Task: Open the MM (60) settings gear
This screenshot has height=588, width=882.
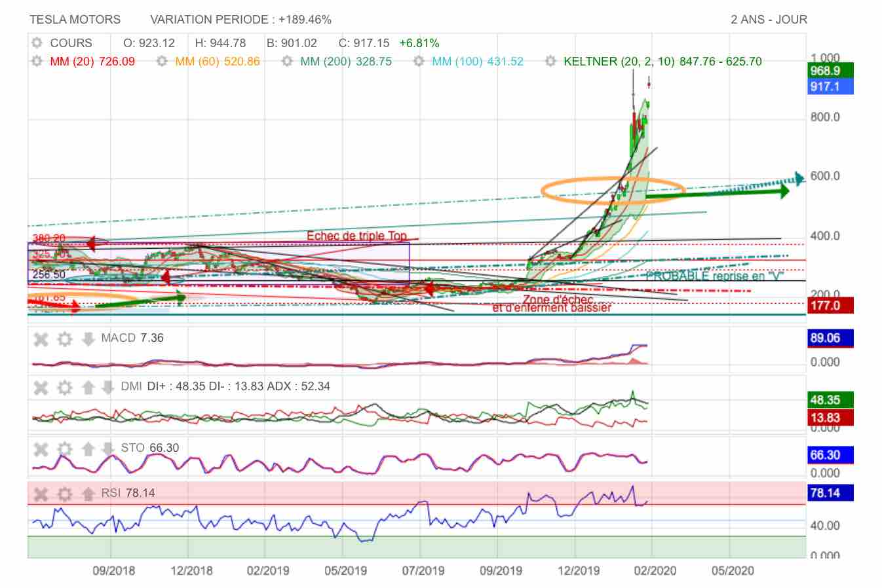Action: point(163,62)
